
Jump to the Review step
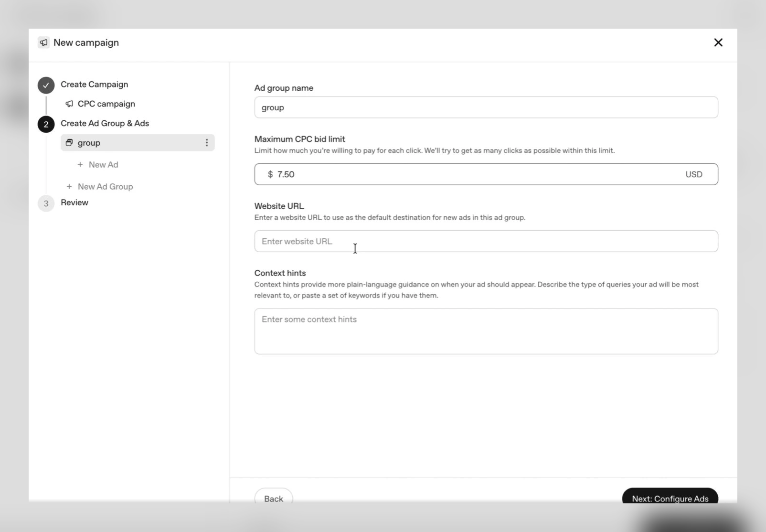[x=74, y=202]
